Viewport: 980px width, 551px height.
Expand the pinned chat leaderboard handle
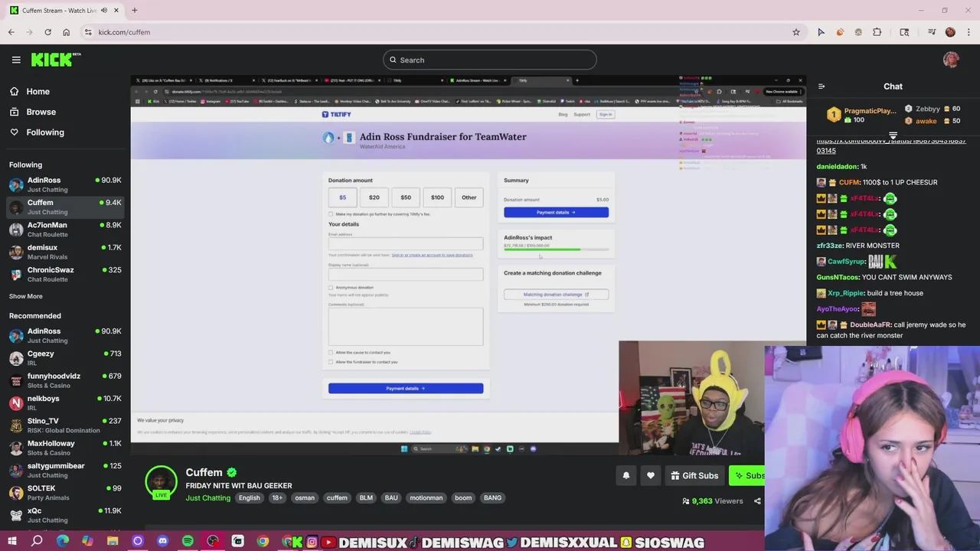click(x=893, y=135)
